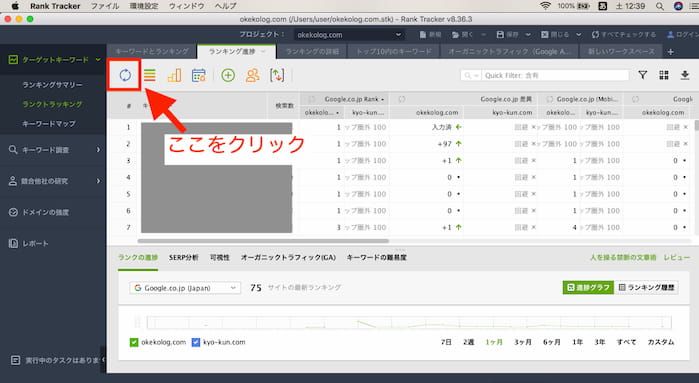Expand the キーワード調査 sidebar section
Screen dimensions: 699x383
click(x=99, y=150)
